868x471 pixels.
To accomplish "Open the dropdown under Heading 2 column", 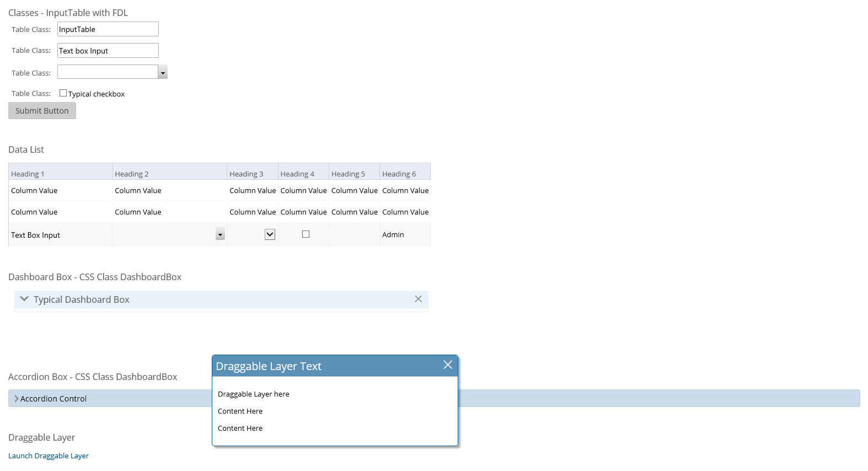I will tap(220, 234).
